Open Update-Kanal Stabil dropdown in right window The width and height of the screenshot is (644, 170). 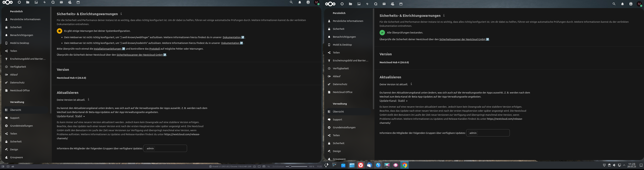tap(403, 101)
